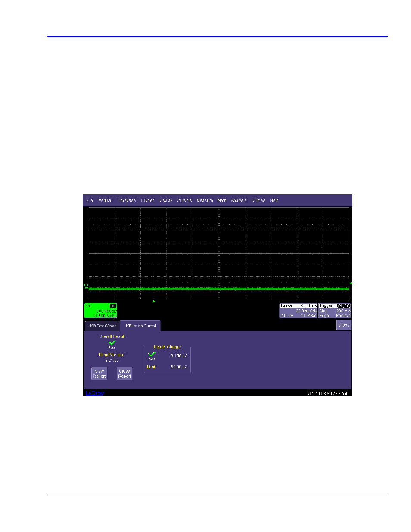411x532 pixels.
Task: Click the green Overall Result pass checkmark
Action: 112,343
